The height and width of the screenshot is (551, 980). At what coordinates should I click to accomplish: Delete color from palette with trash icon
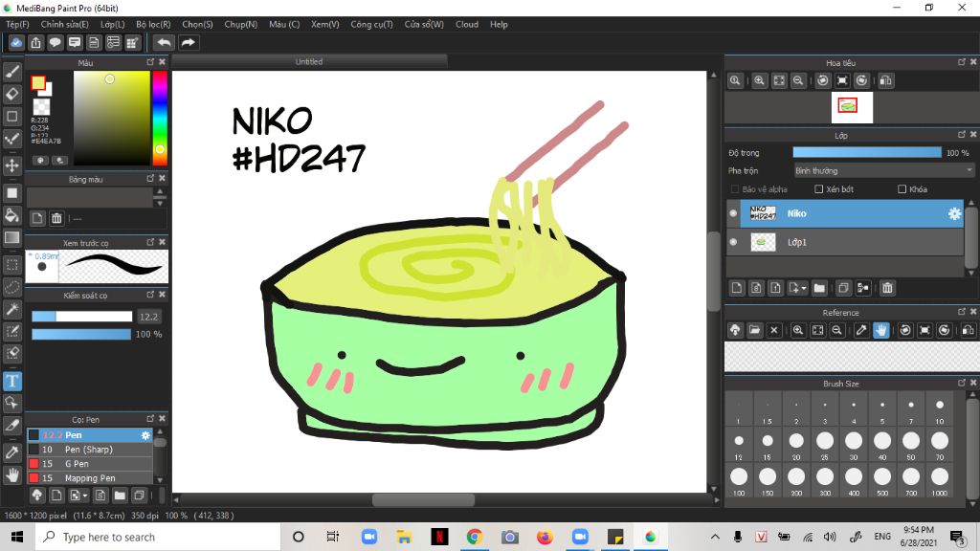click(x=56, y=218)
